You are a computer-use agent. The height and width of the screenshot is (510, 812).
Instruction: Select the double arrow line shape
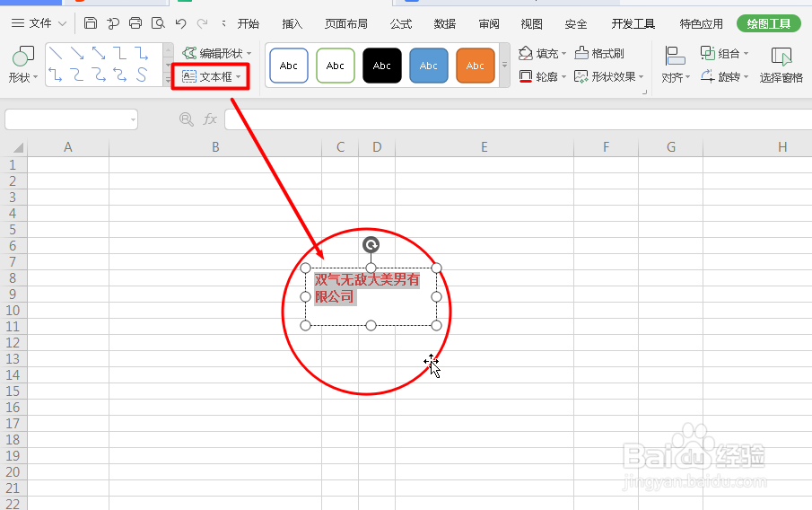coord(99,53)
